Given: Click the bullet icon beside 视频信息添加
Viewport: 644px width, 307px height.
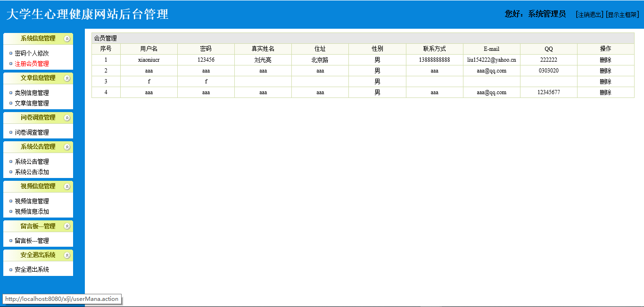Looking at the screenshot, I should [x=11, y=211].
